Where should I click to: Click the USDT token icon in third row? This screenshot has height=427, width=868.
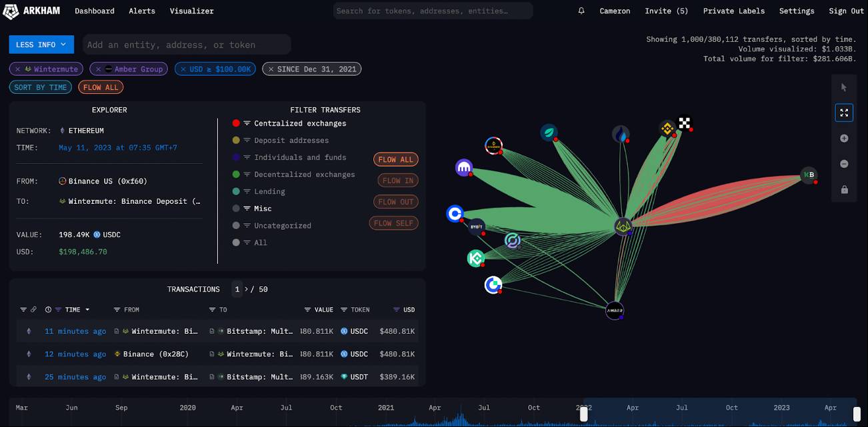pyautogui.click(x=345, y=377)
